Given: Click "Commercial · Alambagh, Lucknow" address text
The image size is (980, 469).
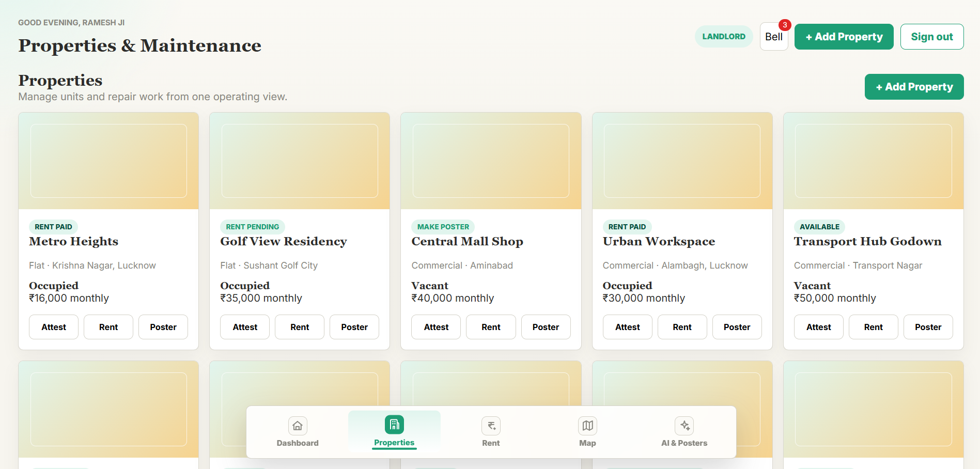Looking at the screenshot, I should click(675, 265).
